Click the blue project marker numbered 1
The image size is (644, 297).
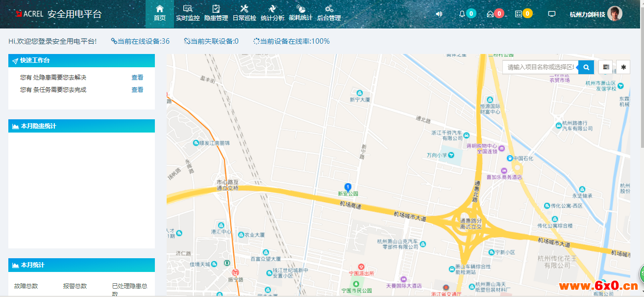click(x=348, y=187)
